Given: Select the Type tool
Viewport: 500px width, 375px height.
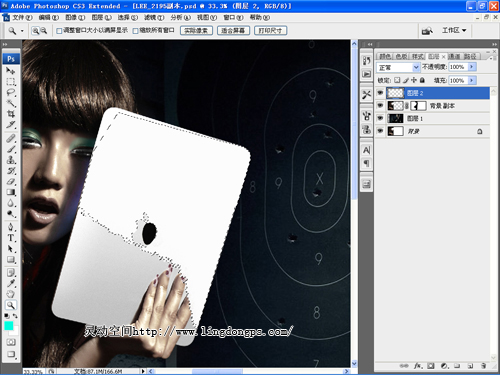Looking at the screenshot, I should (x=11, y=238).
